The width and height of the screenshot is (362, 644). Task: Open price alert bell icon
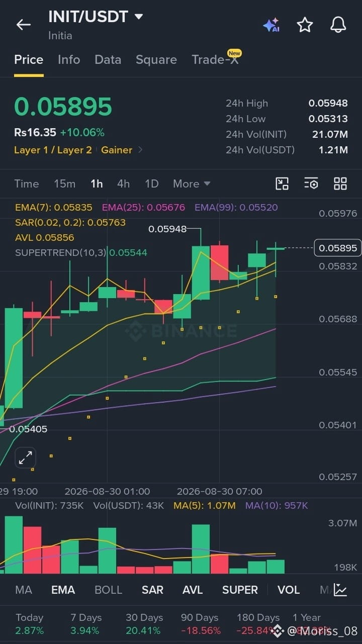338,25
